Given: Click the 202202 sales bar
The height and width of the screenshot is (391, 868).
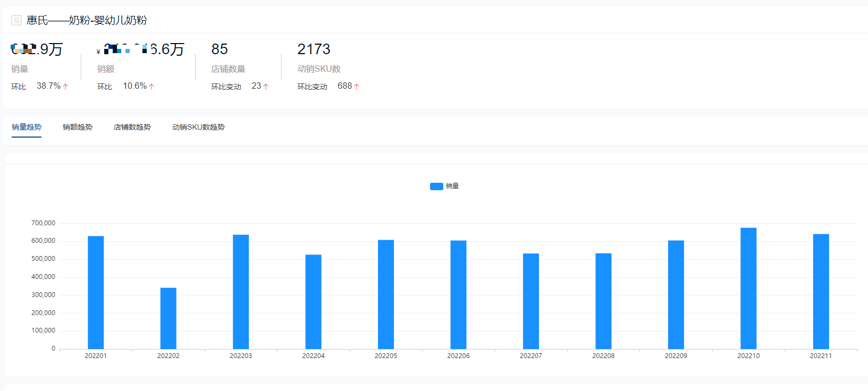Looking at the screenshot, I should 168,318.
